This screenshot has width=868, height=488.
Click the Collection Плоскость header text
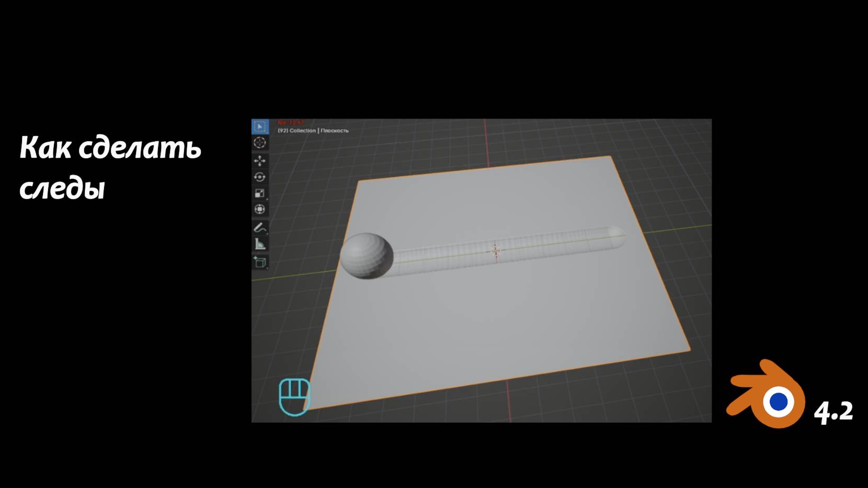(313, 132)
